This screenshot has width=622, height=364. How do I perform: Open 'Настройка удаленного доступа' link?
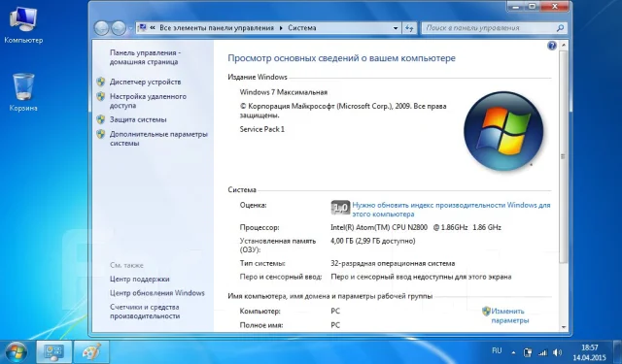148,101
